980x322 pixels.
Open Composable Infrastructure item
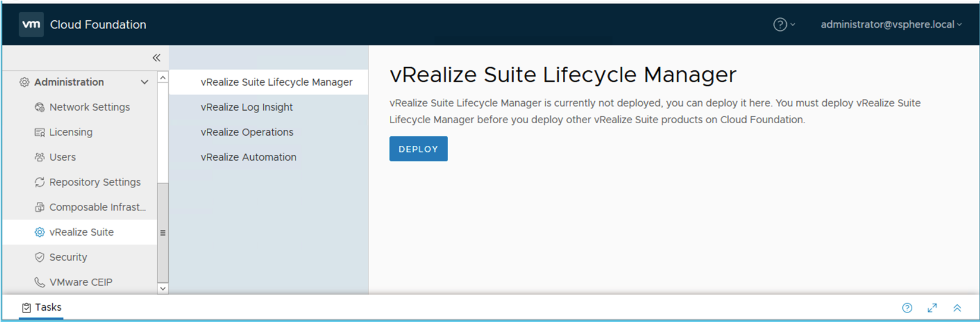[97, 207]
